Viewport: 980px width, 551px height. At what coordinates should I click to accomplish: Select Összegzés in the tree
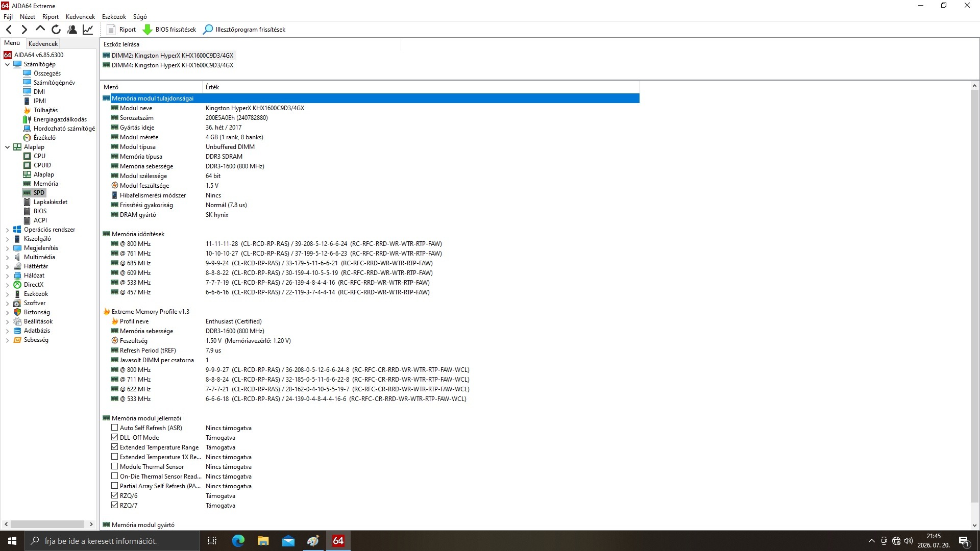pyautogui.click(x=47, y=73)
